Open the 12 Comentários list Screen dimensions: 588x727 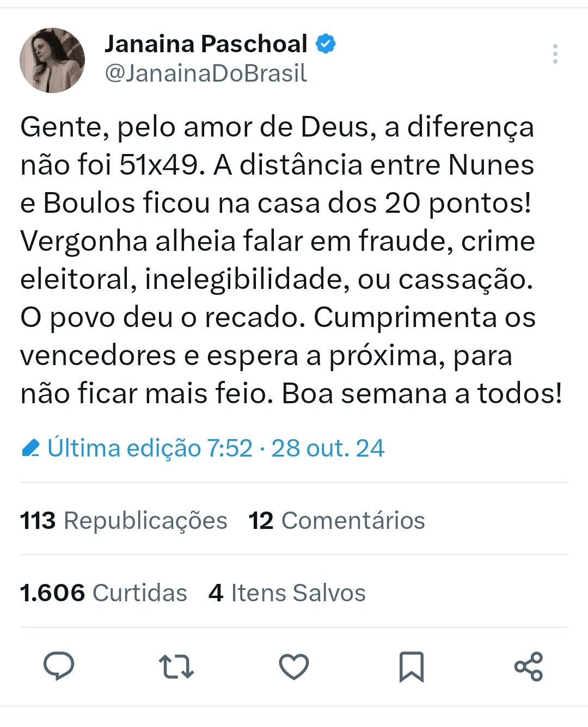[336, 520]
